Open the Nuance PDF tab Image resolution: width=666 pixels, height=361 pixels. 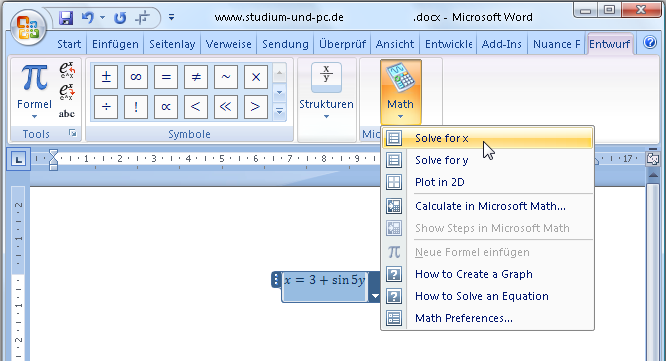coord(556,44)
